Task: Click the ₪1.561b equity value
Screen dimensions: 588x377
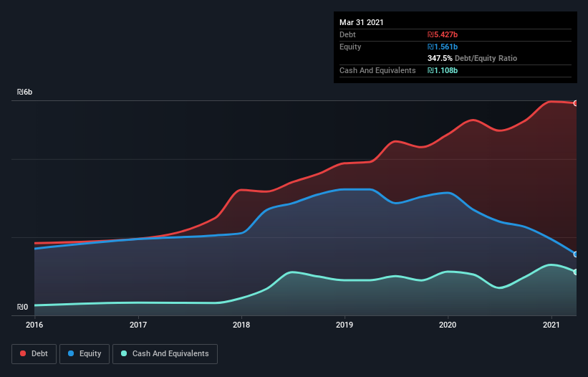Action: (x=443, y=47)
